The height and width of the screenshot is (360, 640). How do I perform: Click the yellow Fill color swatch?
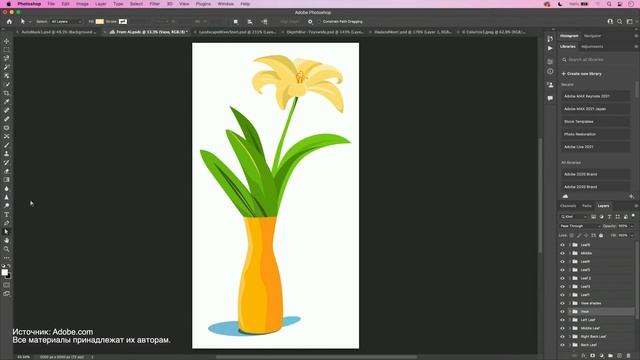[100, 22]
